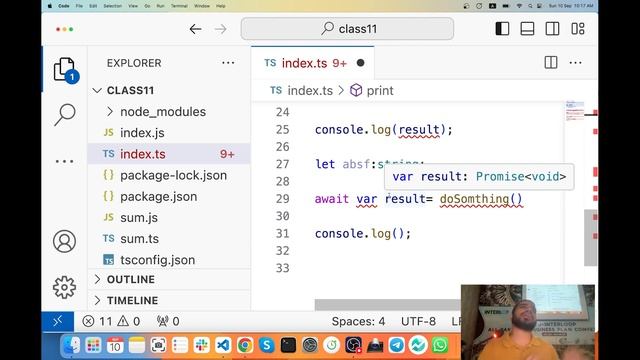Open the Terminal menu
Viewport: 640px width, 360px height.
pos(179,6)
